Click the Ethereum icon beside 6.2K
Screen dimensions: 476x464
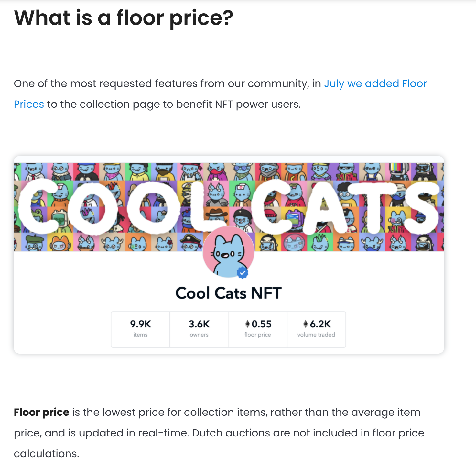click(x=305, y=324)
